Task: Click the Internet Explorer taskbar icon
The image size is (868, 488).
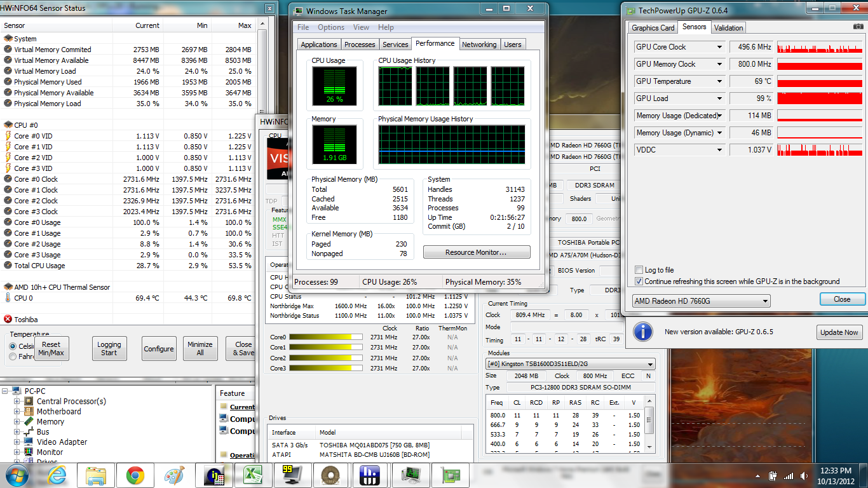Action: pos(57,475)
